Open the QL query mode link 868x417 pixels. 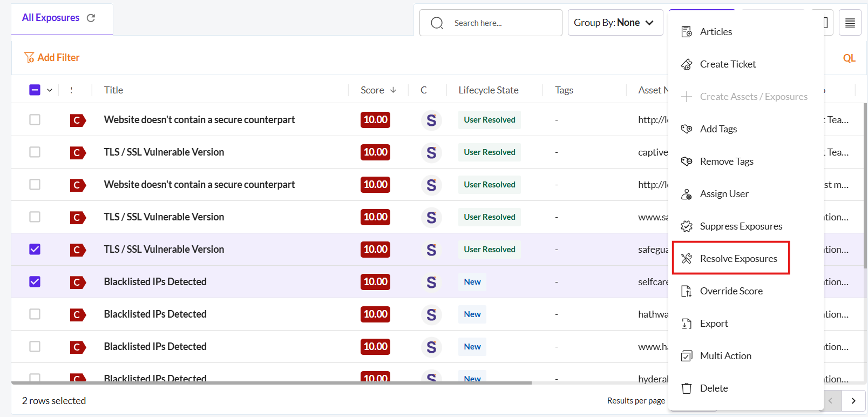click(849, 58)
